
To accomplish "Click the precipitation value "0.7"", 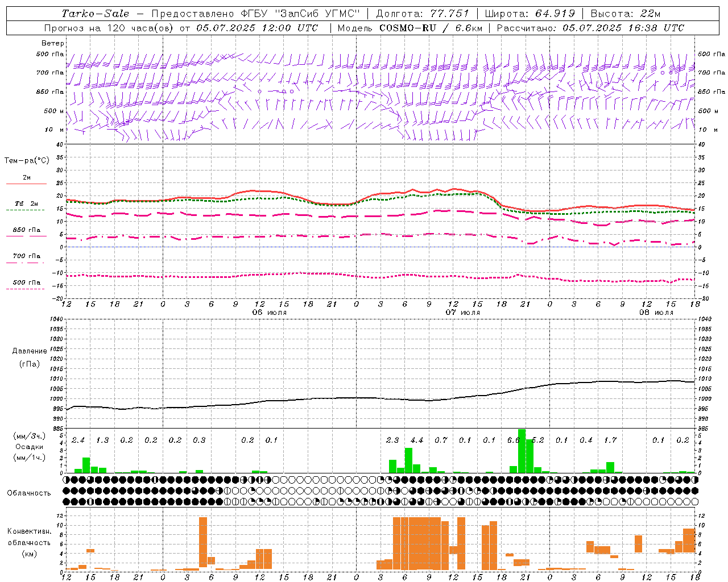I will click(441, 440).
